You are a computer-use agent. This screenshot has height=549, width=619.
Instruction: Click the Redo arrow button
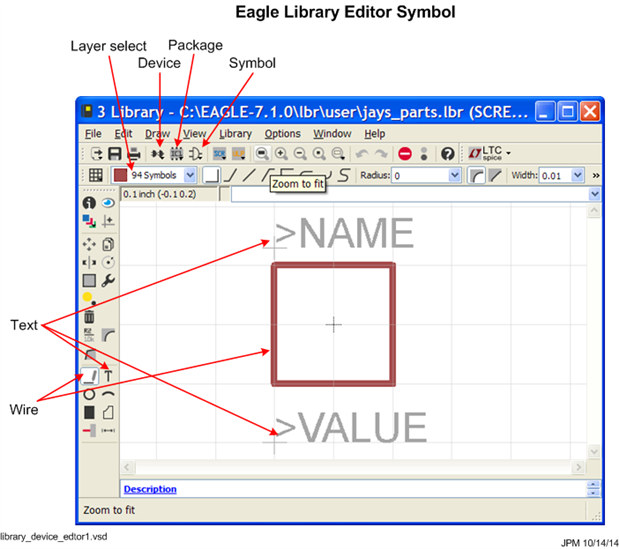381,154
